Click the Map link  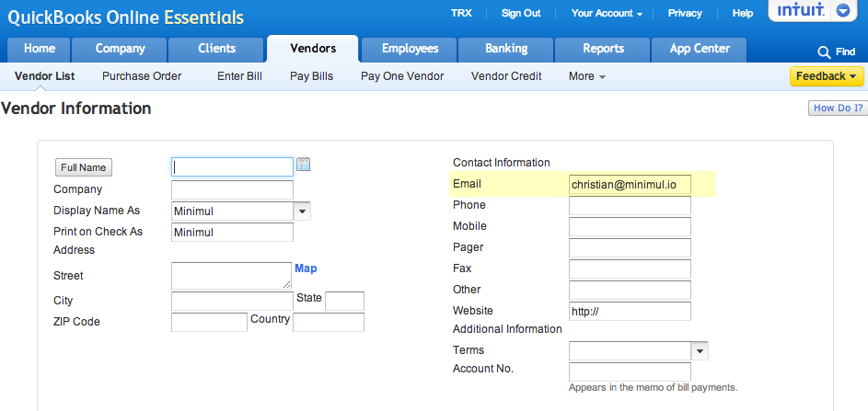(x=306, y=268)
